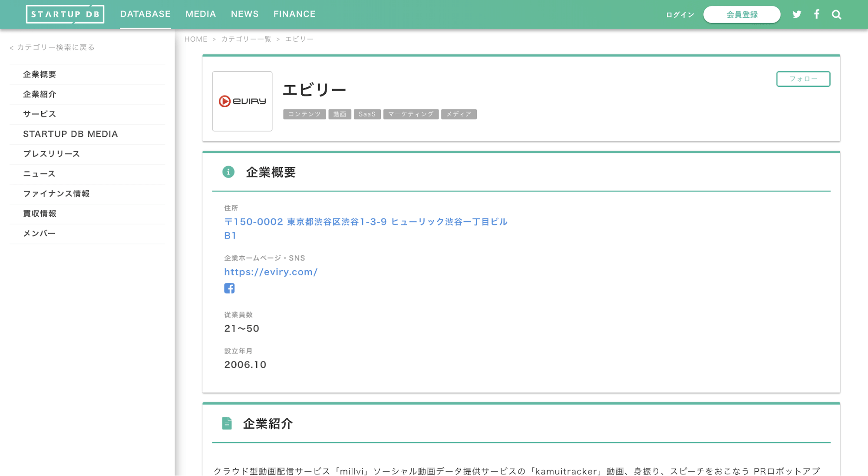Click the Twitter icon in the top bar
The width and height of the screenshot is (868, 476).
[797, 14]
